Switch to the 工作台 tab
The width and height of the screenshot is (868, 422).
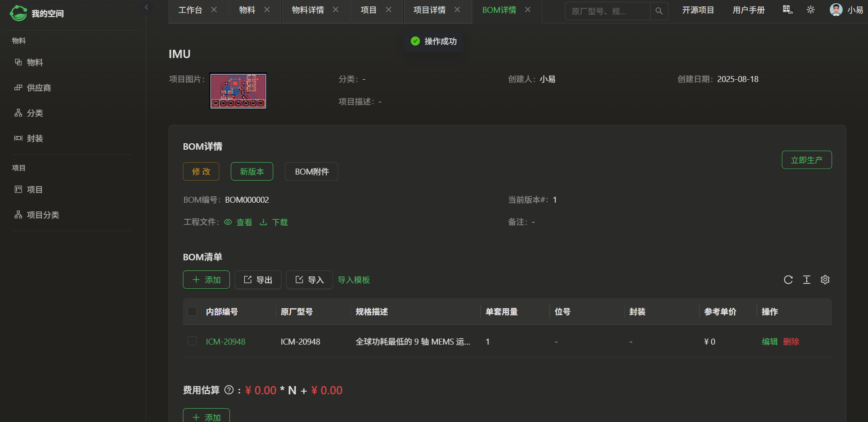click(190, 10)
